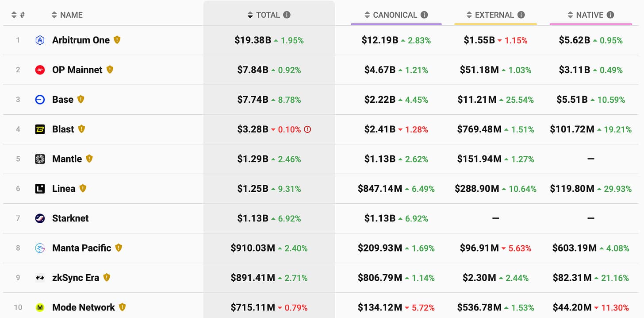The width and height of the screenshot is (644, 318).
Task: Click the info icon next to CANONICAL
Action: 424,15
